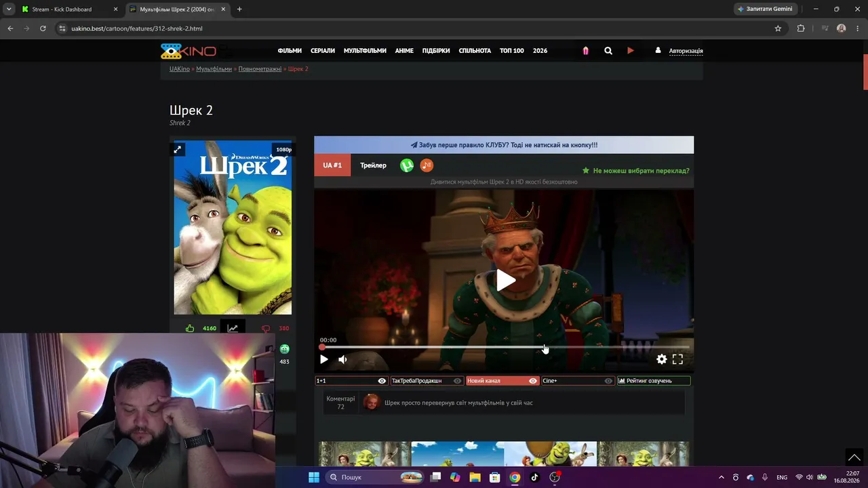Open the Chrome profile avatar menu

coord(842,28)
